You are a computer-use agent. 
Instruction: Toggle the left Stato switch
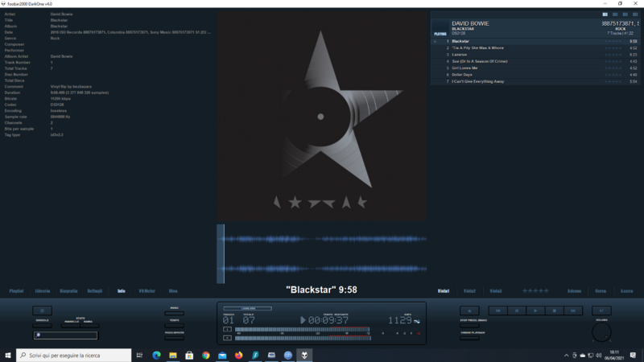[x=70, y=326]
